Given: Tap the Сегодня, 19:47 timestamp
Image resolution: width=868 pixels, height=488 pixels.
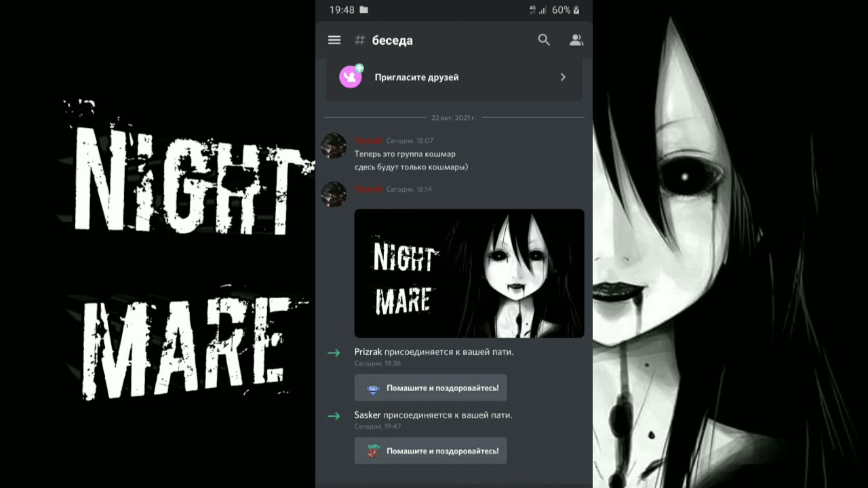Looking at the screenshot, I should pyautogui.click(x=378, y=426).
